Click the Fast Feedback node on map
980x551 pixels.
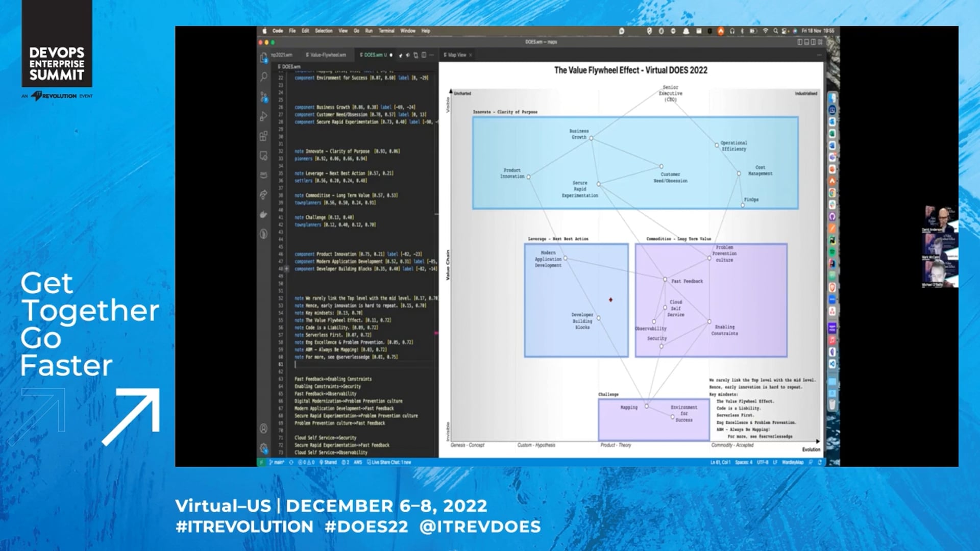[665, 280]
